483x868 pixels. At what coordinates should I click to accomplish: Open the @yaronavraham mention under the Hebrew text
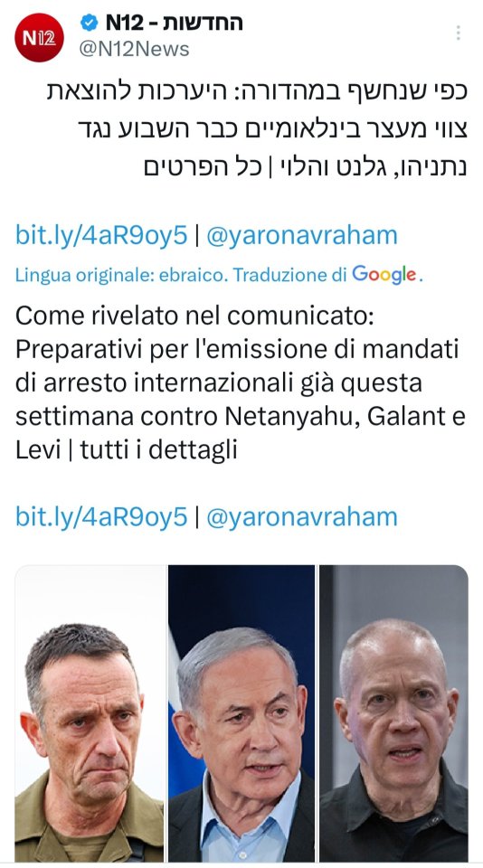(x=302, y=235)
